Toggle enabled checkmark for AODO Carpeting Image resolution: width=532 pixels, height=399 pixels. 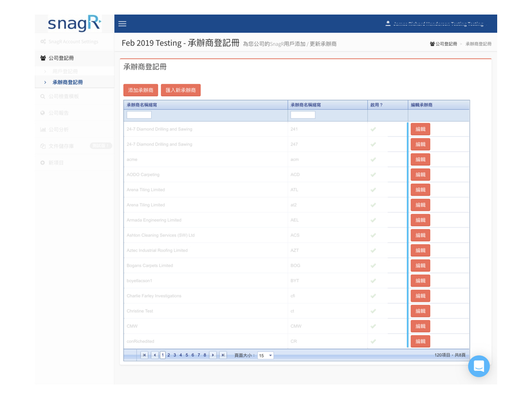[x=373, y=175]
